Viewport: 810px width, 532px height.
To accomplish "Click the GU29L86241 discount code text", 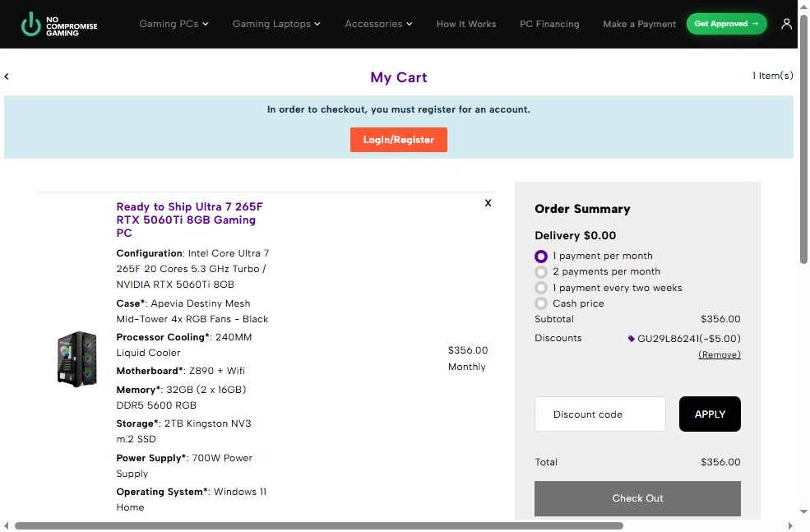I will [669, 339].
